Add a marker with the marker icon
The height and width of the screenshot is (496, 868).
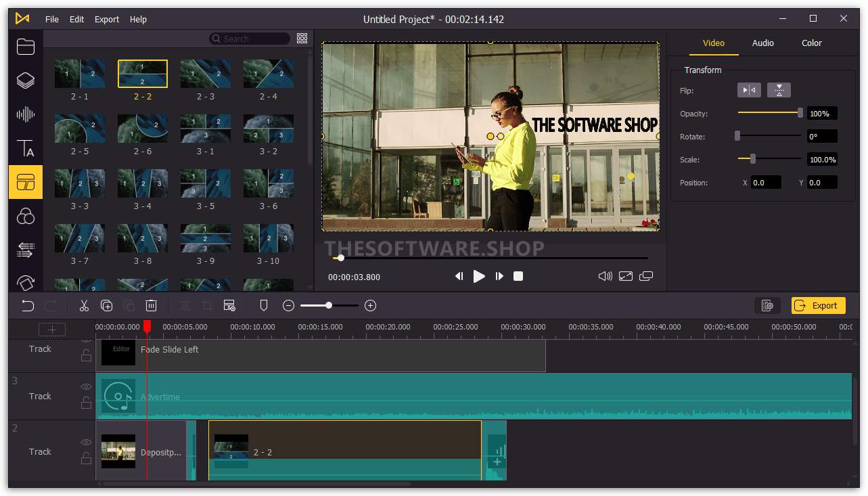(264, 306)
